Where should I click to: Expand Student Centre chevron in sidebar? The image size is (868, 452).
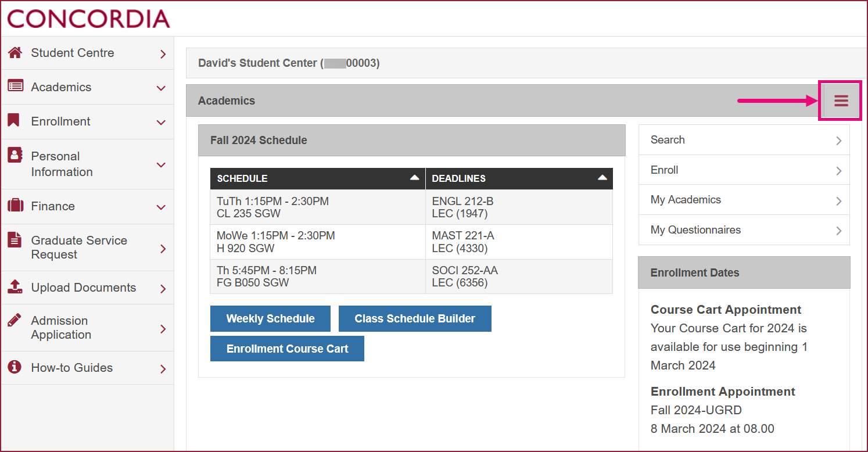163,54
